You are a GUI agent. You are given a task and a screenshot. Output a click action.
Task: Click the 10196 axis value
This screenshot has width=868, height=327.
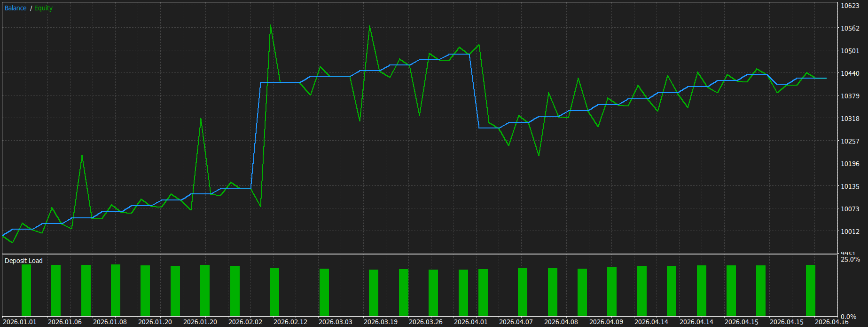coord(850,164)
